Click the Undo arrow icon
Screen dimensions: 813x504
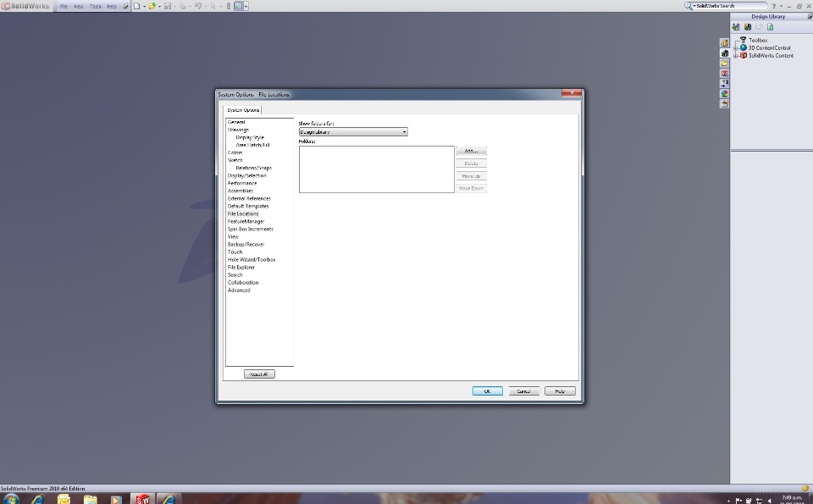197,6
